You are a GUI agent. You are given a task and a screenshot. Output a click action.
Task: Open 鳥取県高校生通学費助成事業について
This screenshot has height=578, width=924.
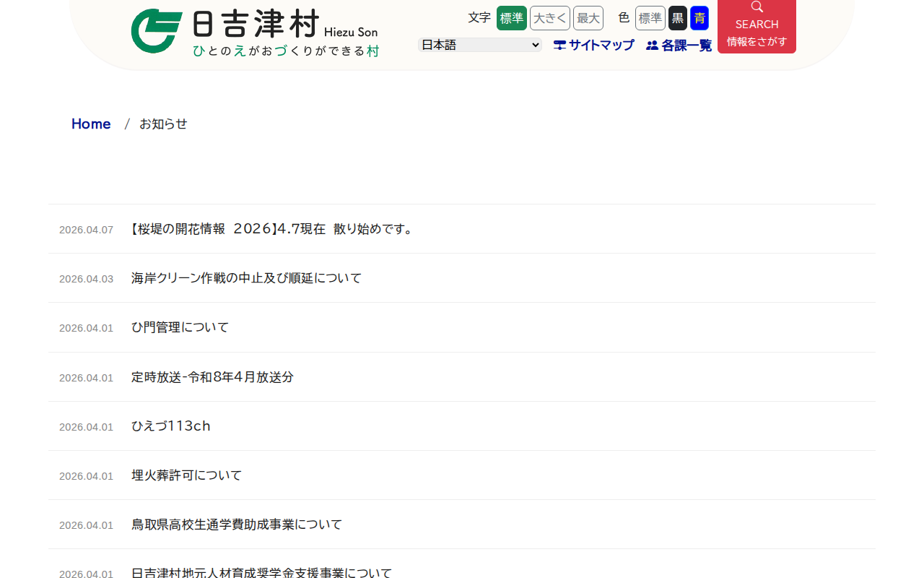237,525
